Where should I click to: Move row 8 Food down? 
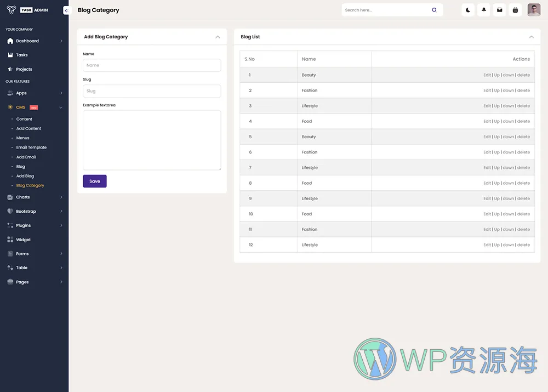[x=509, y=183]
